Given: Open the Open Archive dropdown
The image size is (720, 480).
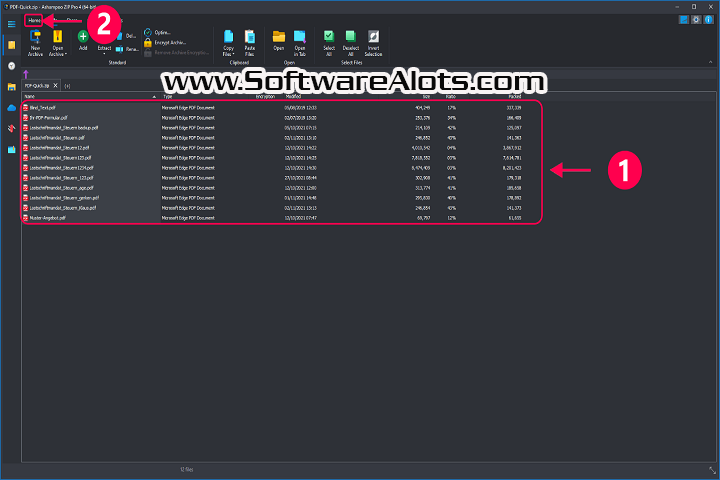Looking at the screenshot, I should (58, 43).
